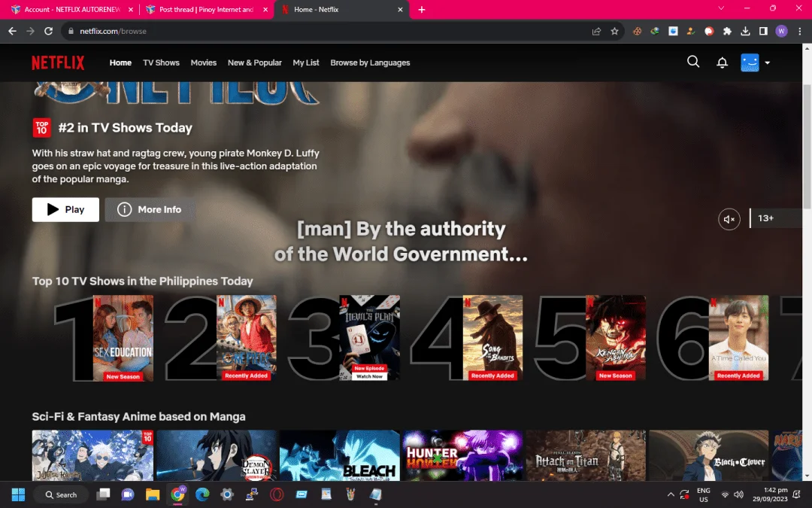
Task: Expand the profile dropdown caret
Action: (768, 62)
